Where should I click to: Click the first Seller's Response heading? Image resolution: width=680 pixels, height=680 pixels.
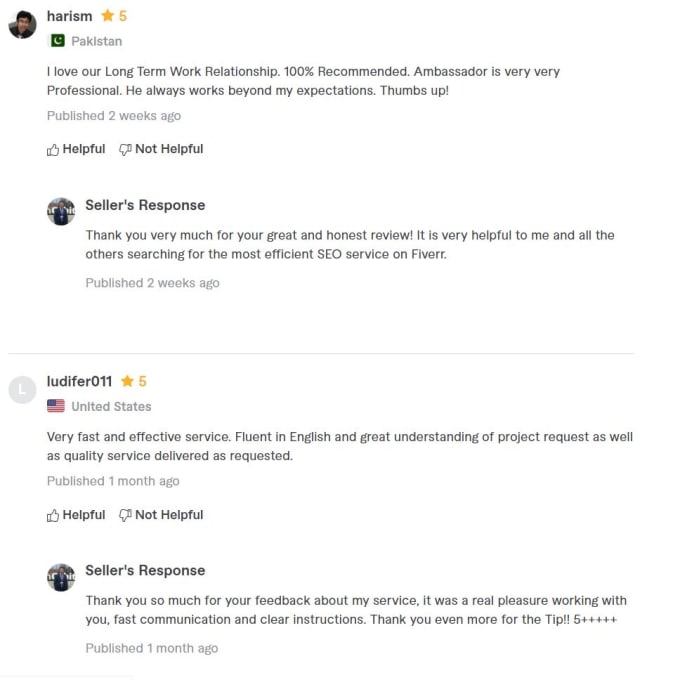point(145,205)
